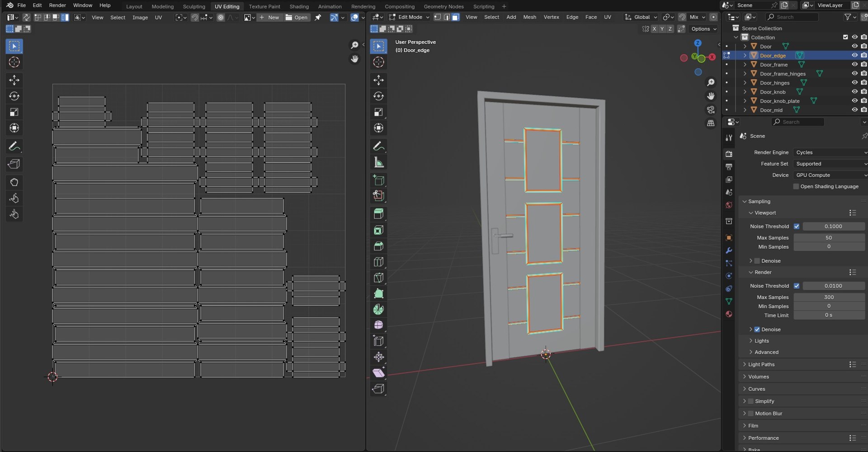The image size is (868, 452).
Task: Select the Rotate tool in 3D viewport
Action: point(378,96)
